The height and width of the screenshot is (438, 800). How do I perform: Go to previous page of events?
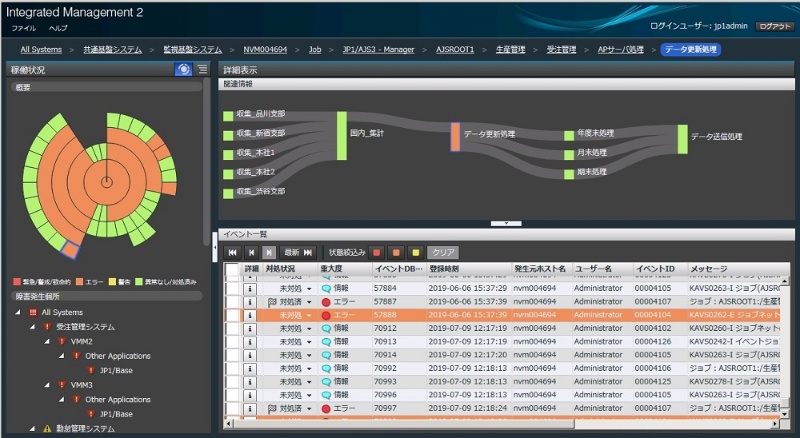click(x=251, y=253)
